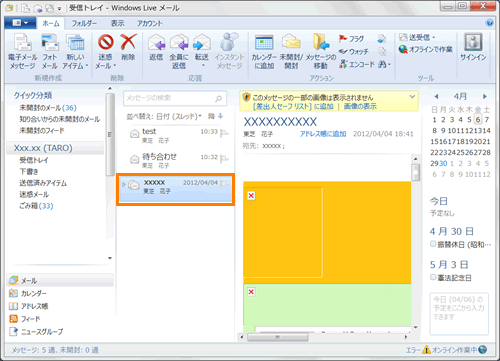
Task: Set フラグ on the message
Action: [x=351, y=39]
